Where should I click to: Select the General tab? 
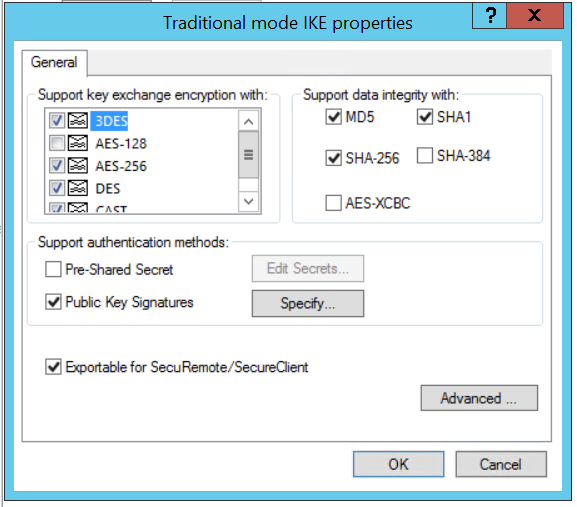click(x=54, y=63)
